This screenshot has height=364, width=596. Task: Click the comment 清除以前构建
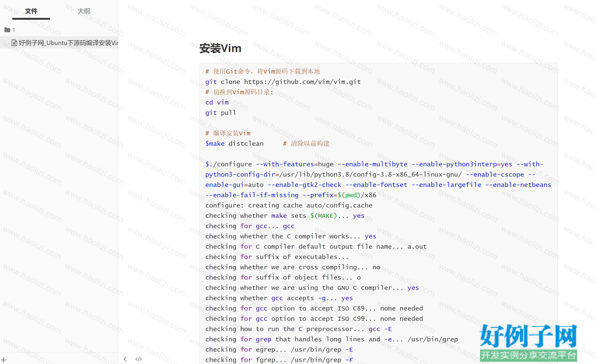point(306,143)
